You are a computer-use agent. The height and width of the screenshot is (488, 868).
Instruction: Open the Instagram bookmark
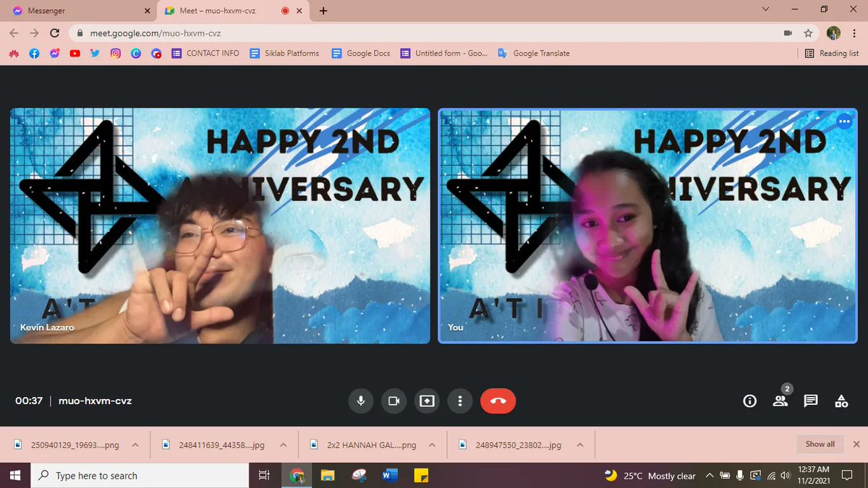(116, 53)
